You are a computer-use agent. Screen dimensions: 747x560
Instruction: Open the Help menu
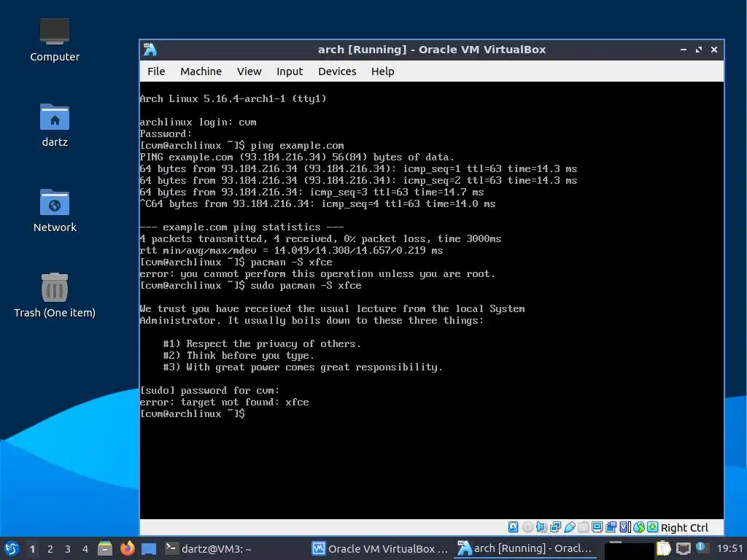point(382,71)
